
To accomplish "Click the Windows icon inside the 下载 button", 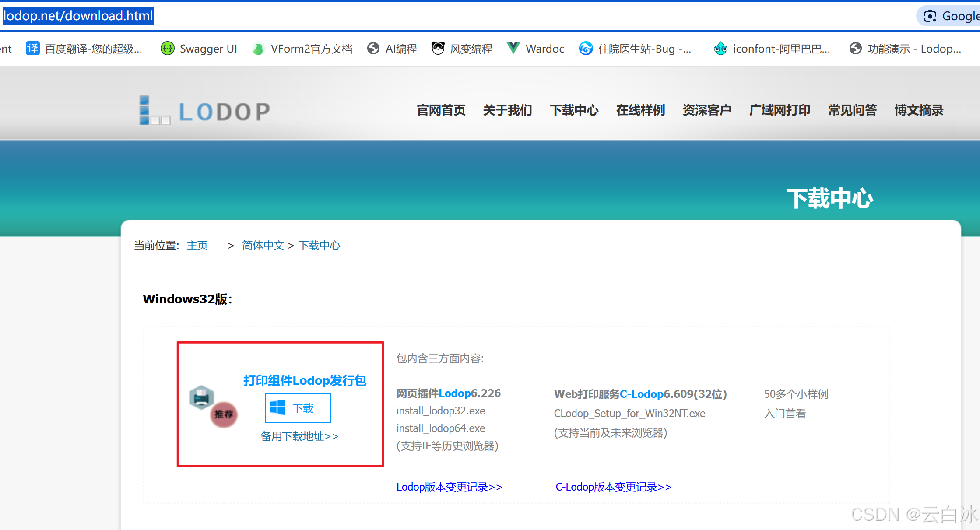I will (x=278, y=407).
